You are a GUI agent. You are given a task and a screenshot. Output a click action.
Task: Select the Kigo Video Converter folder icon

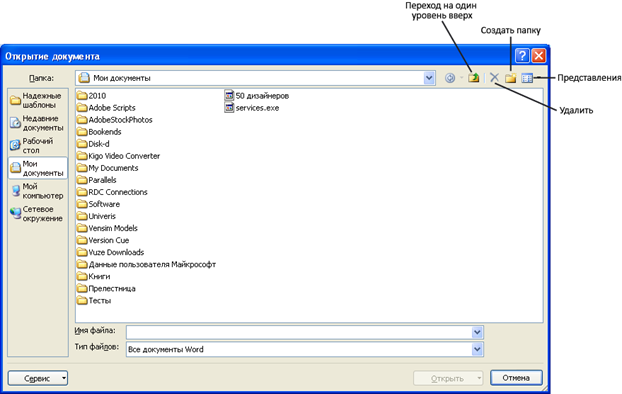(x=82, y=156)
